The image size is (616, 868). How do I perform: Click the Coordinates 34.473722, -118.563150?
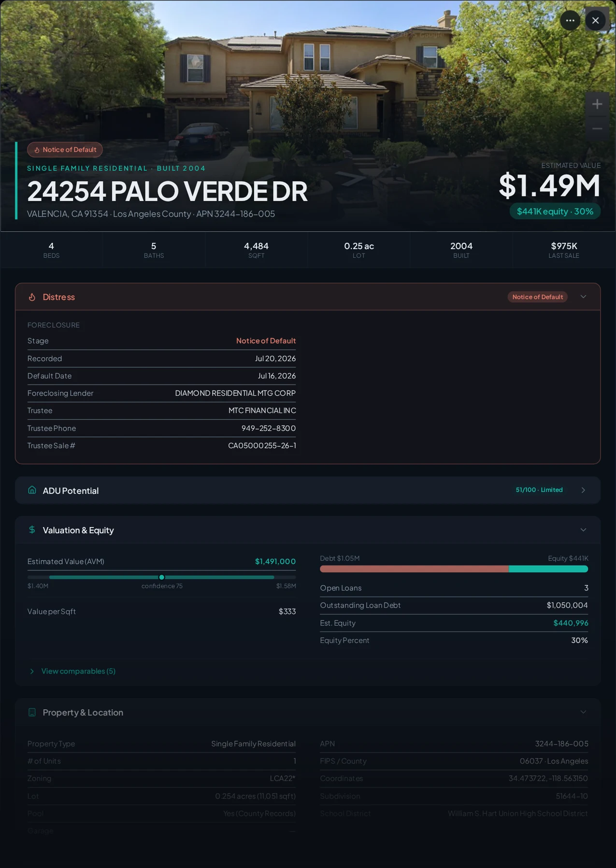pos(548,778)
